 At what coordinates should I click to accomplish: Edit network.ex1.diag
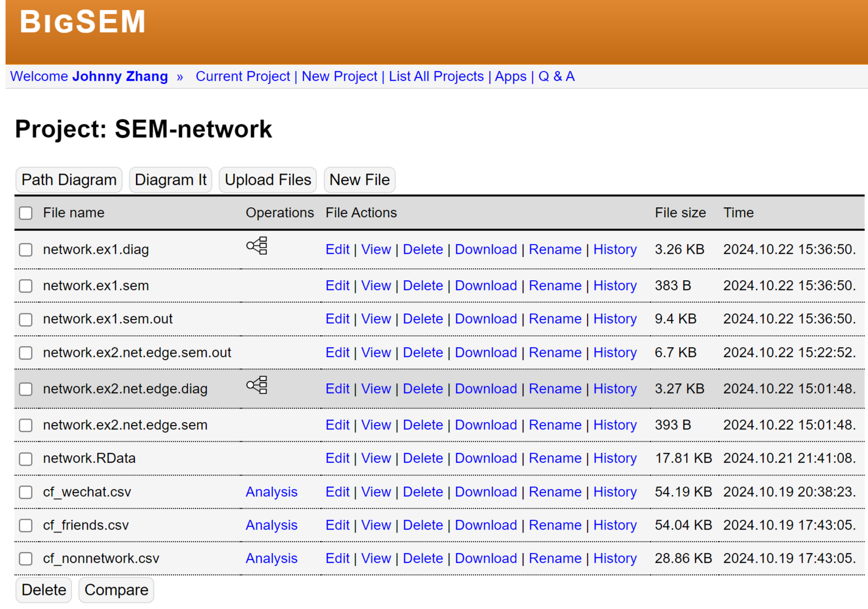tap(338, 249)
